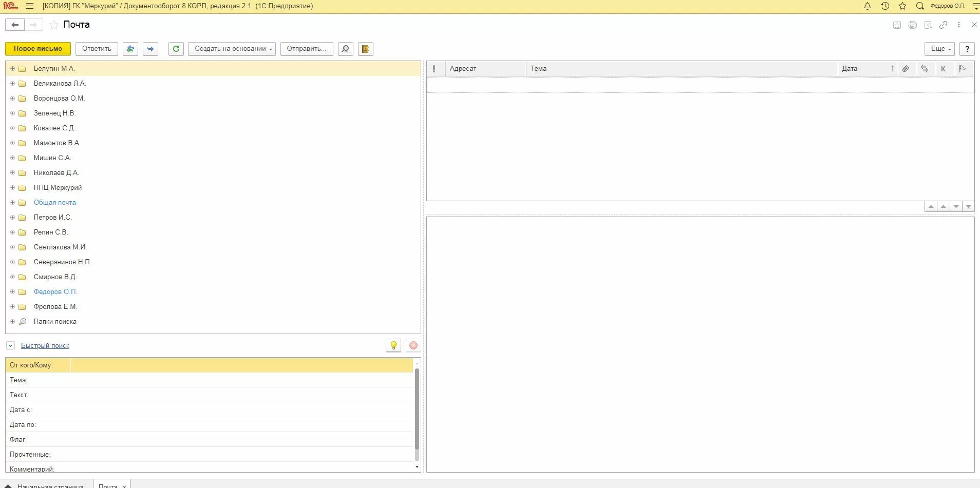The height and width of the screenshot is (488, 980).
Task: Sort by the Дата column header
Action: [867, 69]
